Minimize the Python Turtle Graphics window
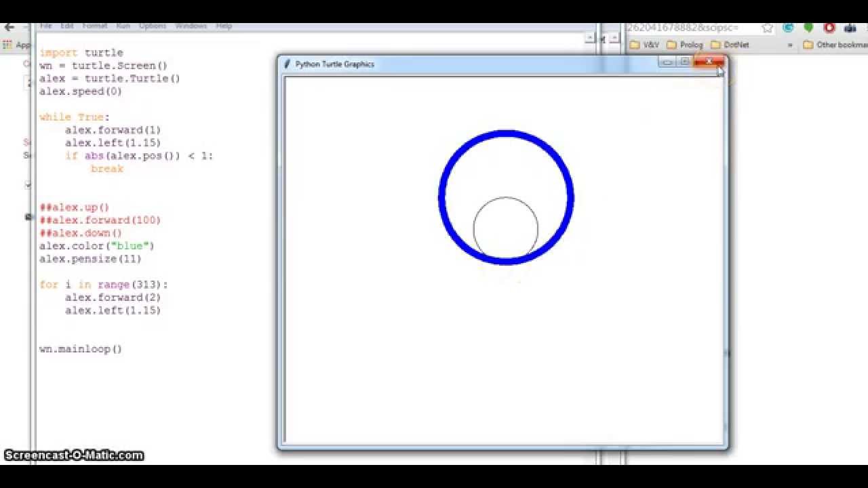The width and height of the screenshot is (868, 488). point(667,62)
